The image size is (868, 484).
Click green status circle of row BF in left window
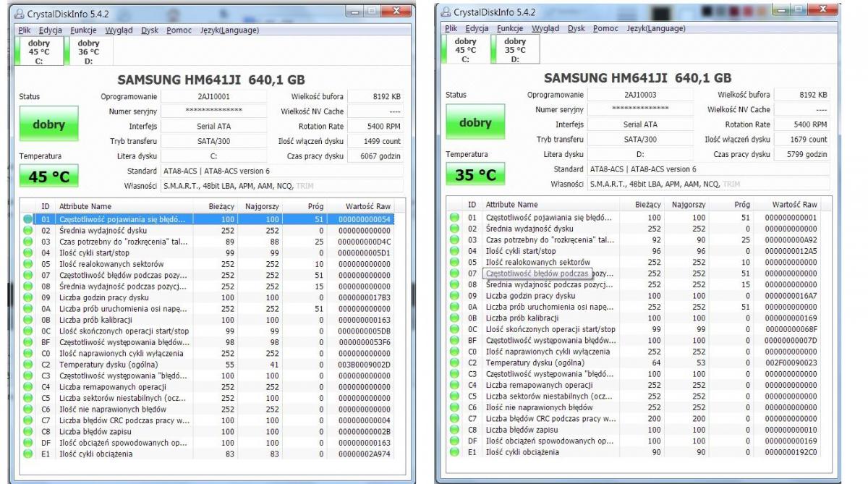pyautogui.click(x=28, y=343)
